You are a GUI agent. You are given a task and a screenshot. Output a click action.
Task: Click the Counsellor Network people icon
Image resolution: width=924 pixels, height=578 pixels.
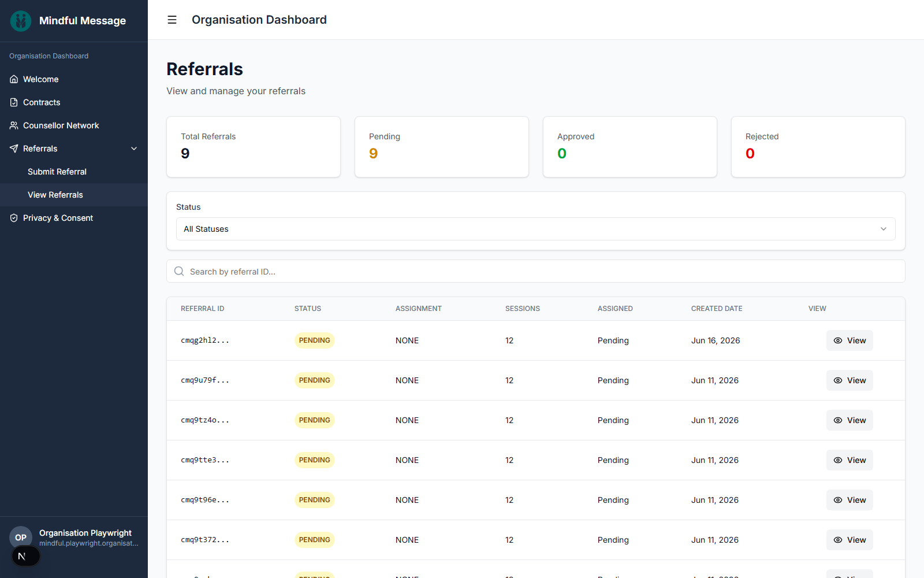pyautogui.click(x=14, y=125)
